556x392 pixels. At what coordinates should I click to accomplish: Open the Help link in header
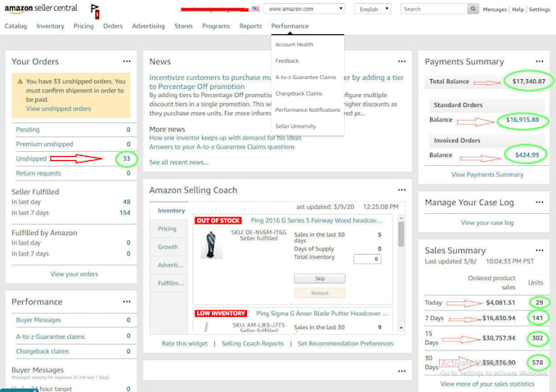tap(518, 10)
